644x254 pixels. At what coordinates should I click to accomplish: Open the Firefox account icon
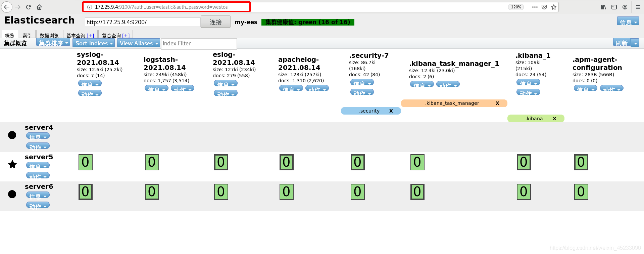pyautogui.click(x=625, y=7)
